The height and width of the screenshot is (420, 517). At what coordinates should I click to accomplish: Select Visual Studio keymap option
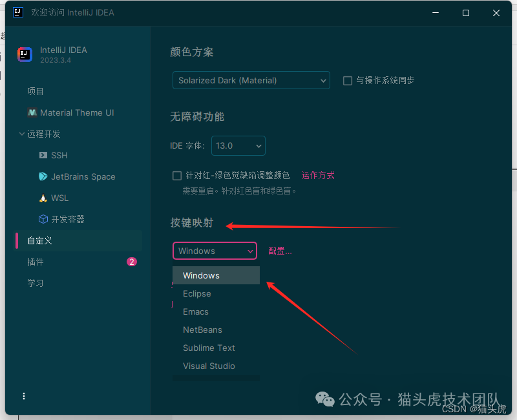click(216, 366)
